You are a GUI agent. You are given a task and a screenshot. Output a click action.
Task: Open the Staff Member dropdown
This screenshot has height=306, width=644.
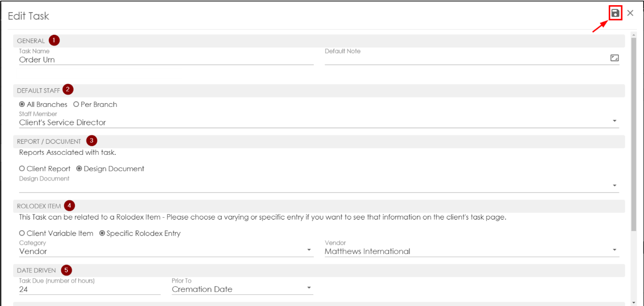pos(614,121)
